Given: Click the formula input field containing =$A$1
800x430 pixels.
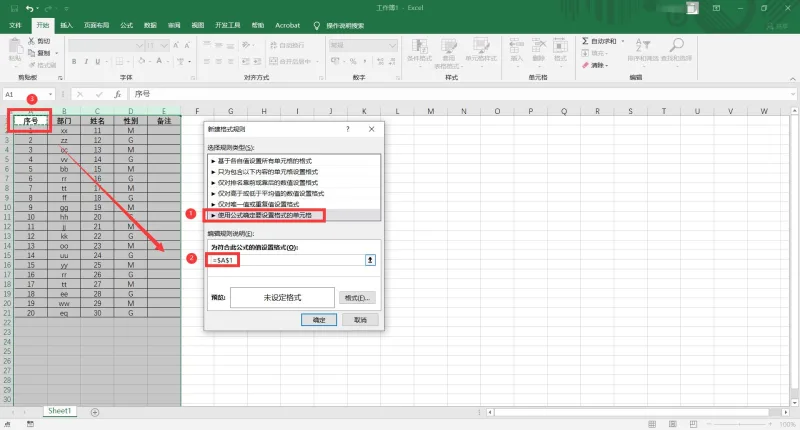Looking at the screenshot, I should (286, 260).
